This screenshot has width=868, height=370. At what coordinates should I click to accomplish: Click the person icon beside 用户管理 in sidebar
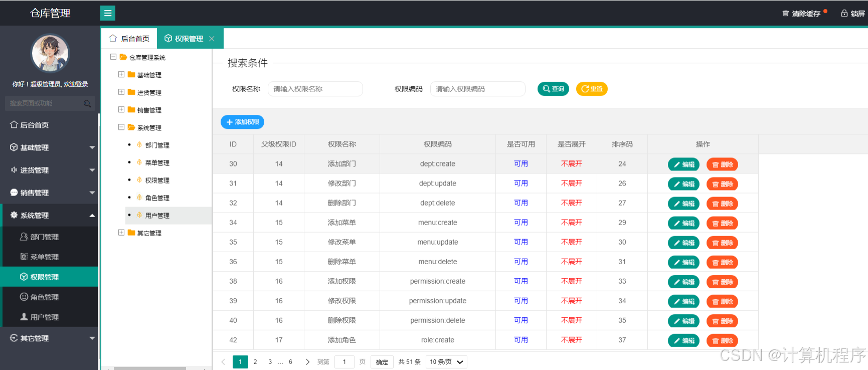point(24,317)
